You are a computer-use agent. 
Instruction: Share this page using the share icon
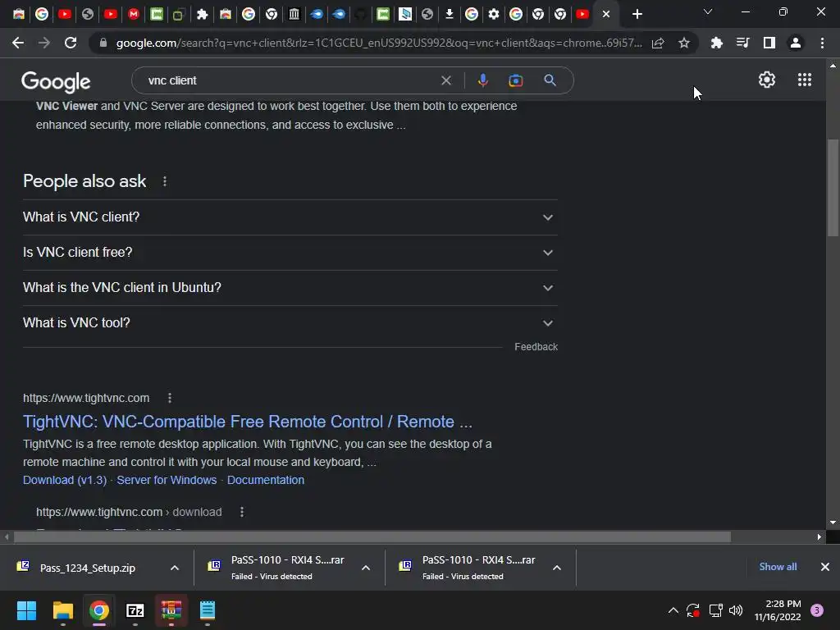(658, 43)
